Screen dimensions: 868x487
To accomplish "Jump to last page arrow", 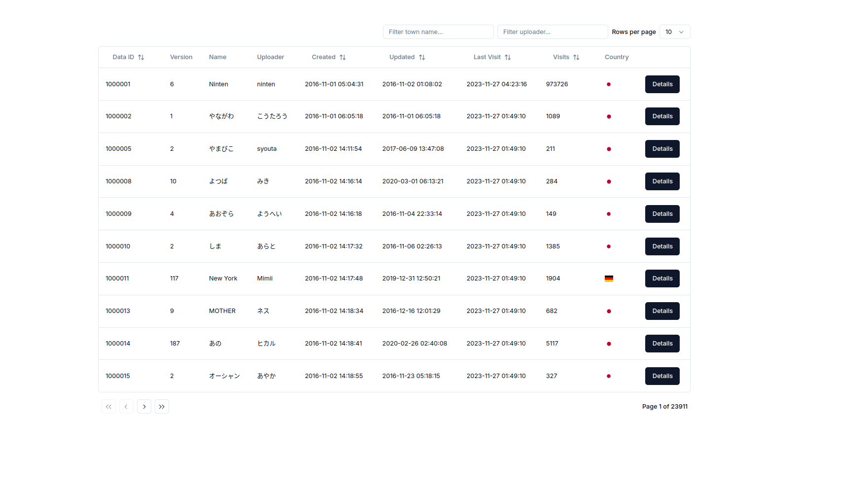I will coord(162,407).
